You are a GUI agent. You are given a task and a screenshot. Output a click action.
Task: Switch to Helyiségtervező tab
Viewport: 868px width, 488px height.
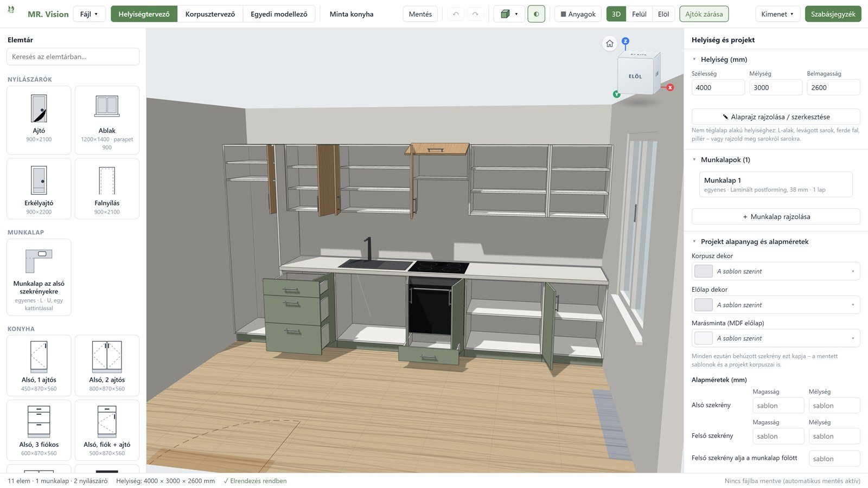coord(144,14)
